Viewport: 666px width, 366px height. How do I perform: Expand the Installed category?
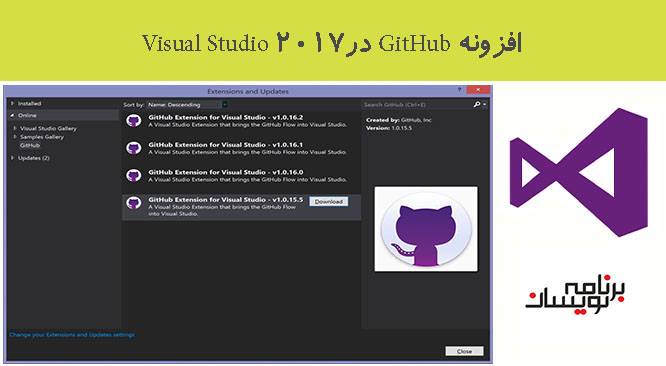coord(12,103)
